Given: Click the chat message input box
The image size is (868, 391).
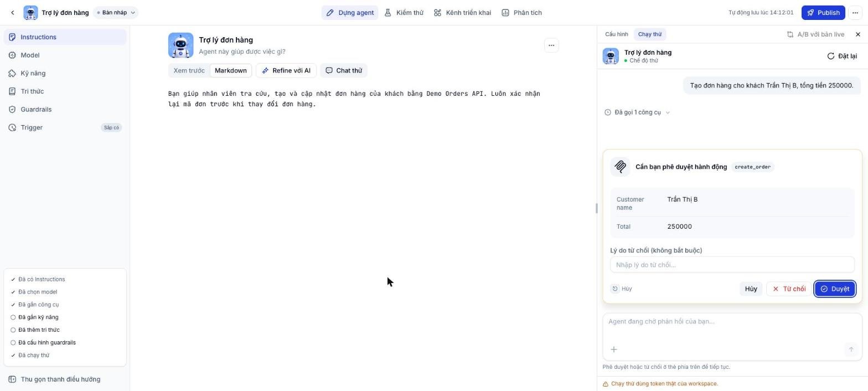Looking at the screenshot, I should 732,322.
